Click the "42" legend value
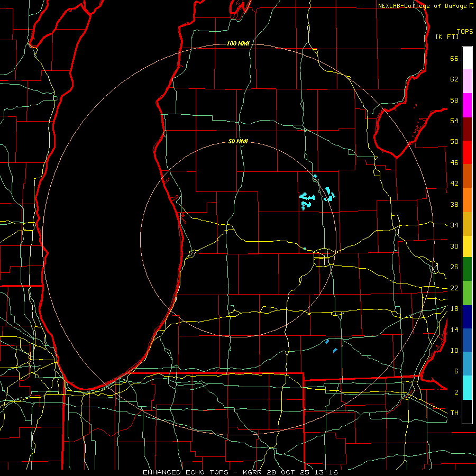This screenshot has width=476, height=476. click(x=454, y=184)
